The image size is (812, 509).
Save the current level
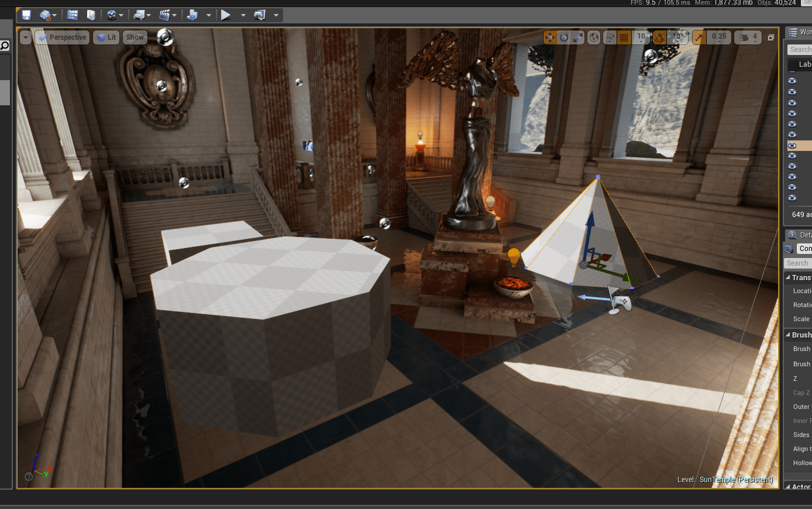tap(26, 15)
